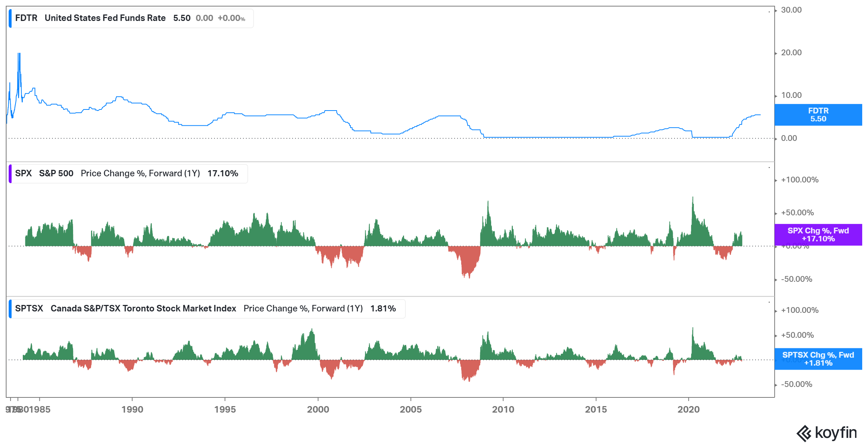
Task: Select the SPTSX Toronto Index legend label
Action: pyautogui.click(x=143, y=309)
